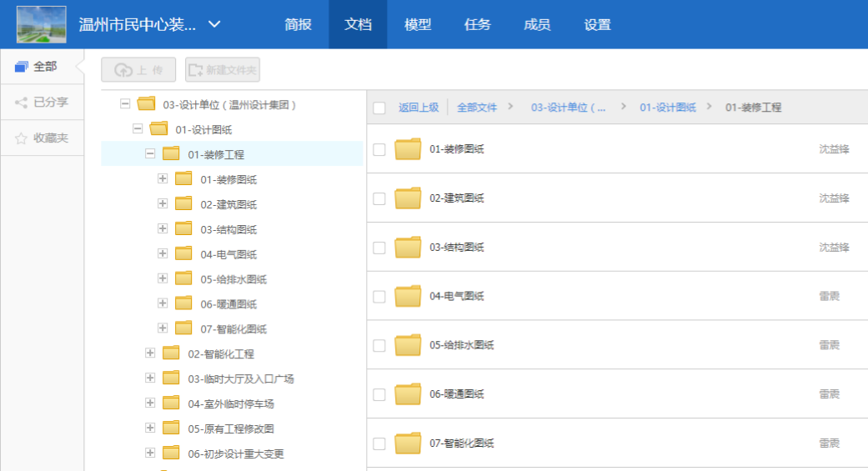Select the 全部 sidebar icon
The height and width of the screenshot is (471, 868).
(x=22, y=67)
